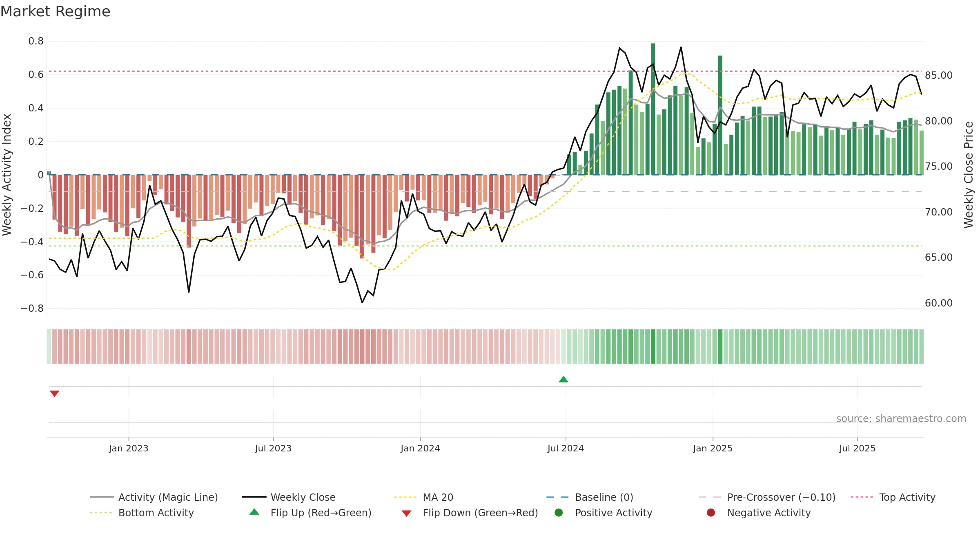Click the 60.00 price tick label
This screenshot has width=980, height=551.
coord(939,303)
